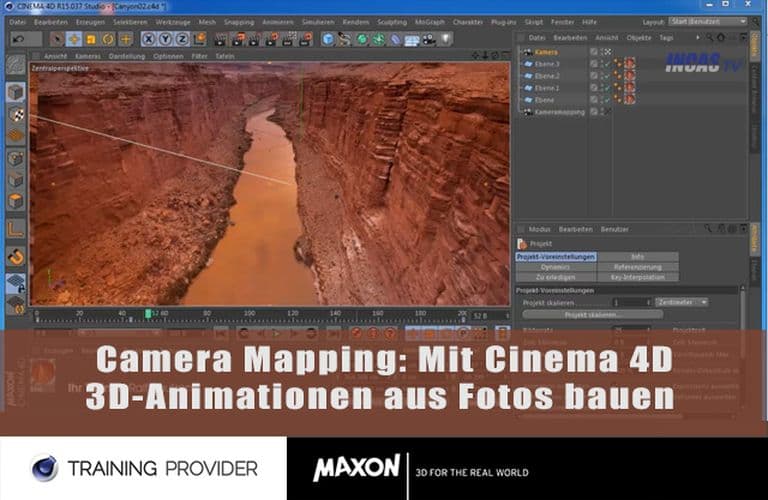Image resolution: width=768 pixels, height=500 pixels.
Task: Open the MoGraph menu
Action: point(430,22)
